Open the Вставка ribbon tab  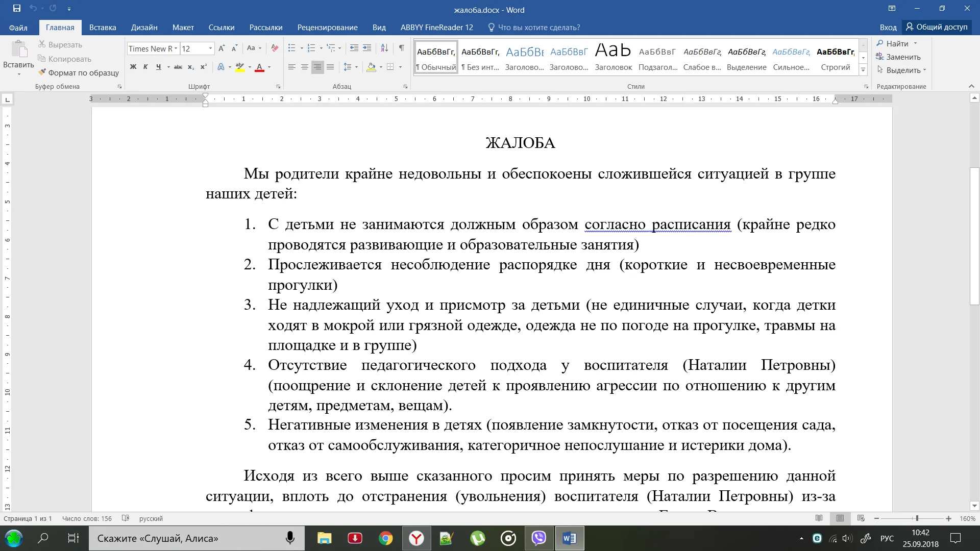pos(102,28)
